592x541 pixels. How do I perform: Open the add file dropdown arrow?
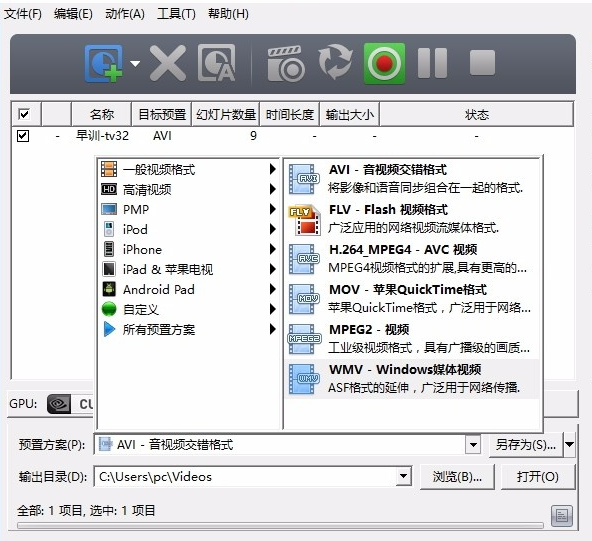(135, 63)
